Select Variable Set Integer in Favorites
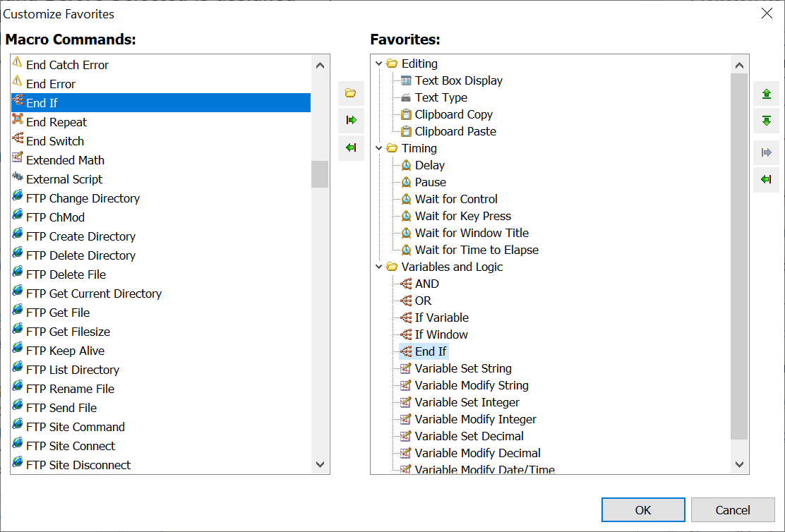Image resolution: width=785 pixels, height=532 pixels. pos(467,402)
